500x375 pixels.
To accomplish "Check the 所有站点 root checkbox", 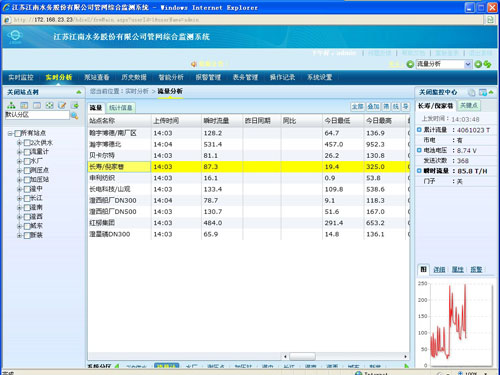I will pyautogui.click(x=18, y=133).
